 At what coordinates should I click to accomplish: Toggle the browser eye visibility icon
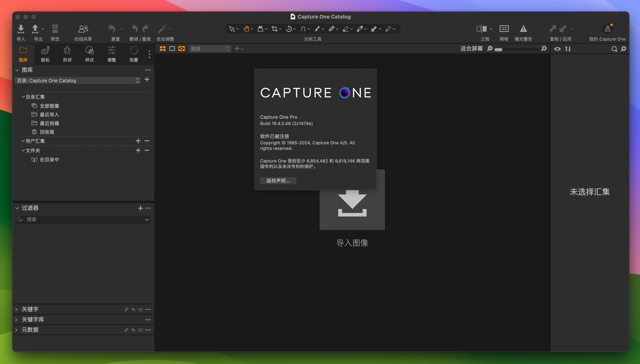[x=557, y=49]
